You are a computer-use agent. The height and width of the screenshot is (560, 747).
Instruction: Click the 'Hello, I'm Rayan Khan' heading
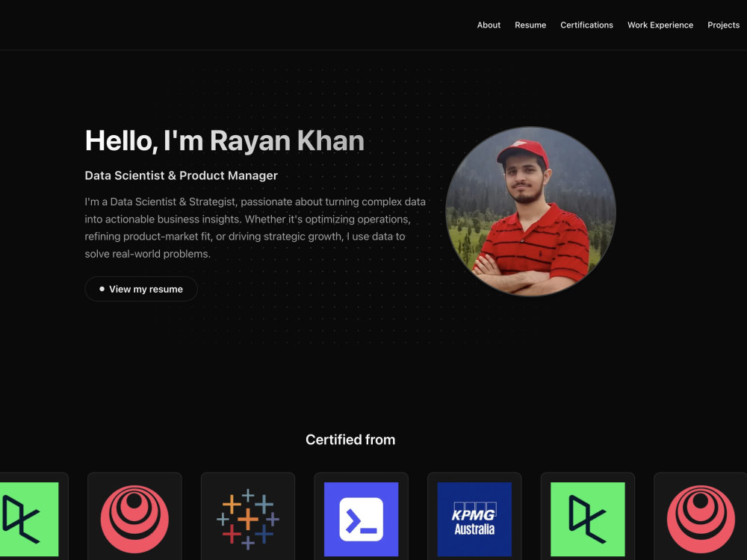[224, 141]
